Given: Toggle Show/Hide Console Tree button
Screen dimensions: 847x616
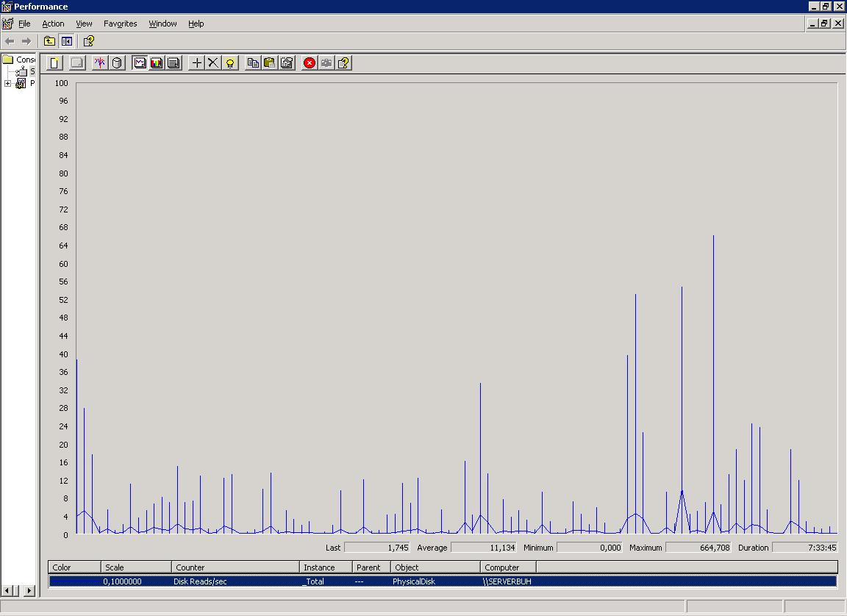Looking at the screenshot, I should pyautogui.click(x=67, y=41).
